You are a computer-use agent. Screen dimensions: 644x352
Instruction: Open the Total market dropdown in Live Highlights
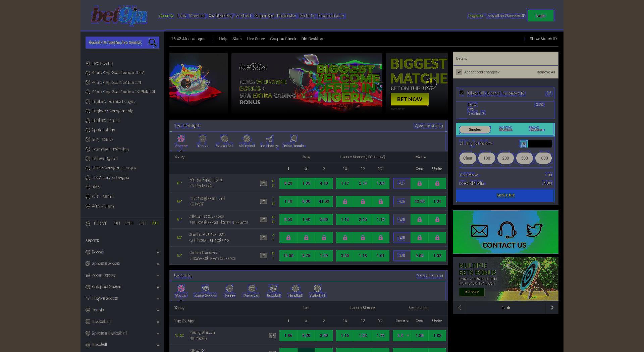tap(420, 157)
